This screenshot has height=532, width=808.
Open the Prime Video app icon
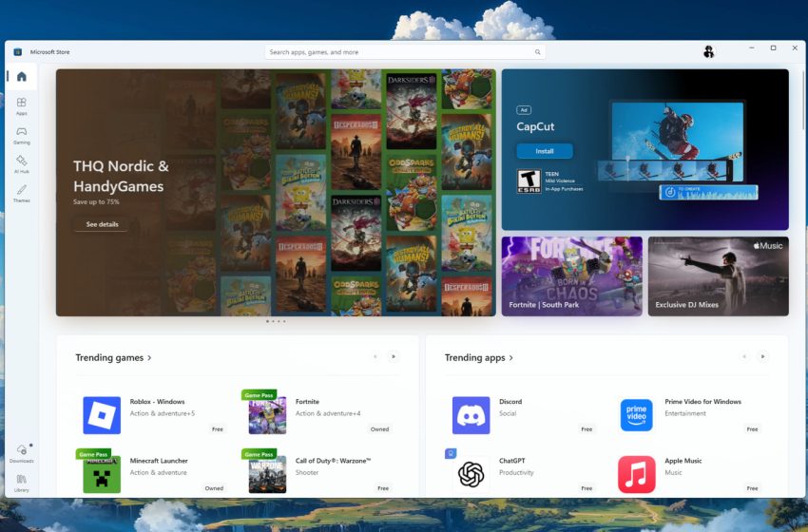point(636,415)
